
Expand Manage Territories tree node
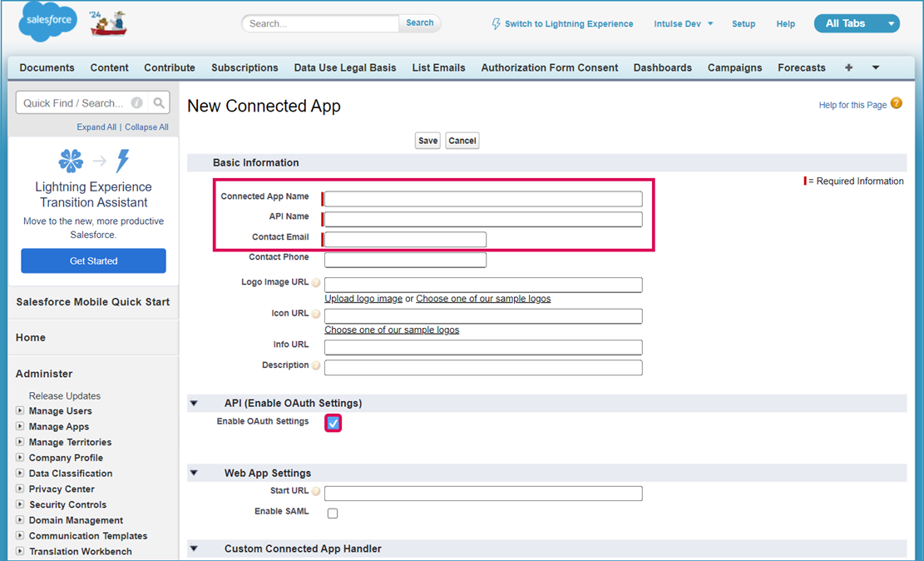click(x=20, y=442)
